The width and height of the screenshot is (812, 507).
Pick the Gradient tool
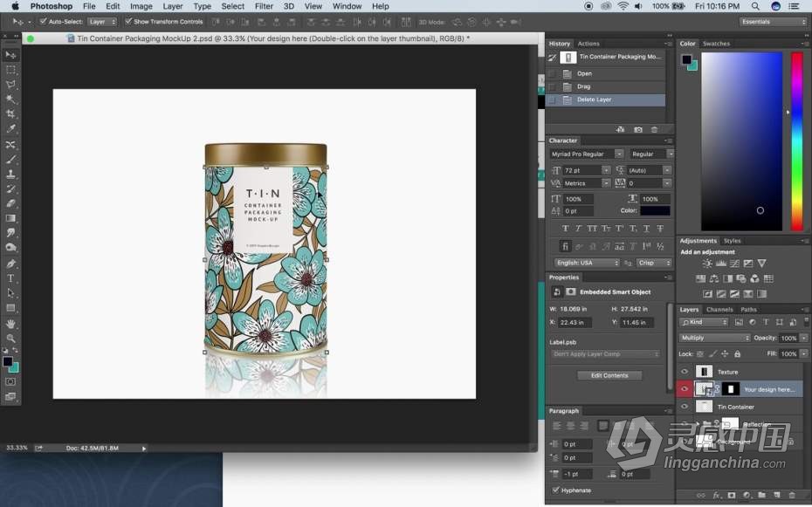coord(10,218)
